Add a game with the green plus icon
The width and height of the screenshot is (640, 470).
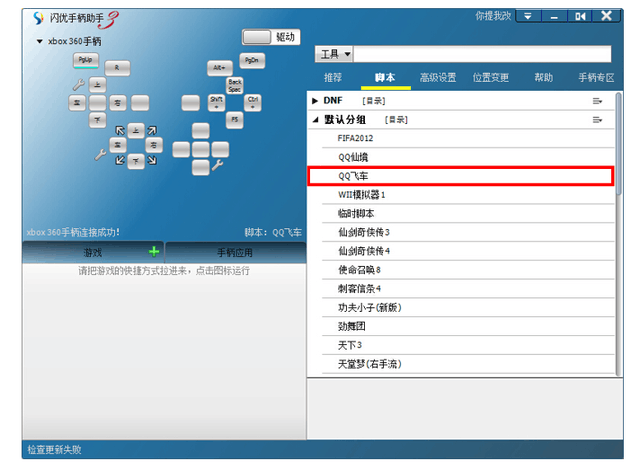154,252
